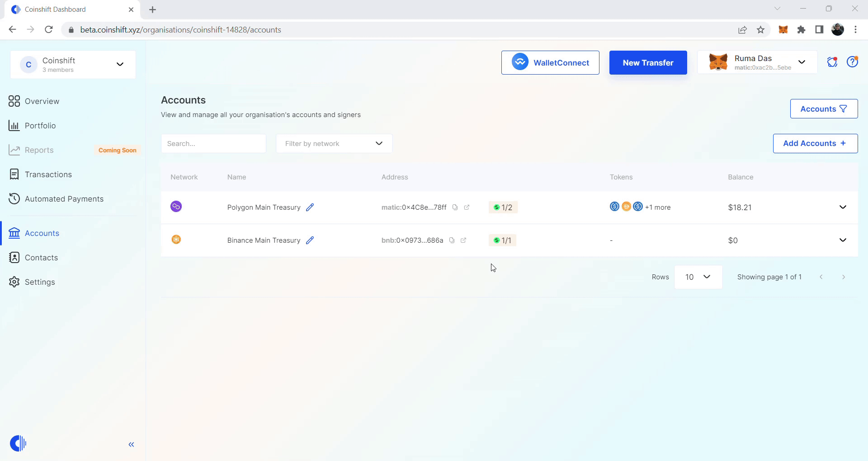Open MetaMask fox extension in browser toolbar
The width and height of the screenshot is (868, 461).
[783, 30]
